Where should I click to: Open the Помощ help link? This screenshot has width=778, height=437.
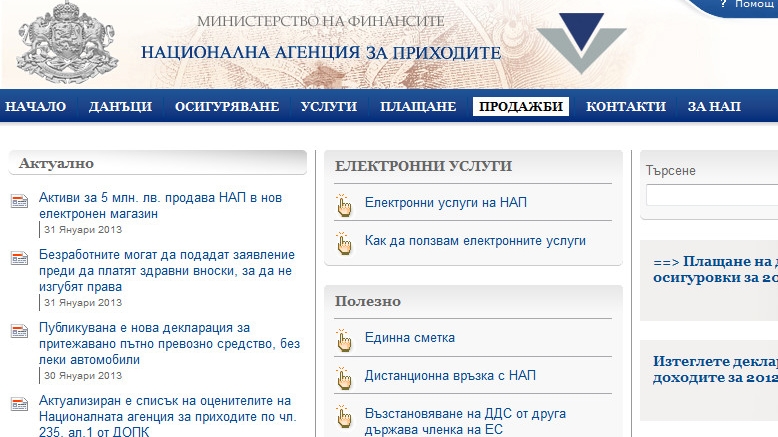click(x=756, y=4)
